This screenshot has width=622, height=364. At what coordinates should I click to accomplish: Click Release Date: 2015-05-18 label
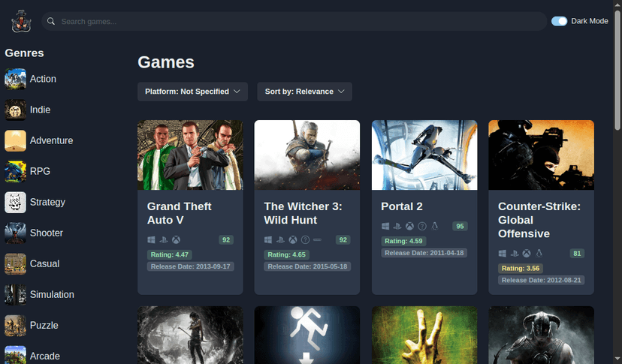(307, 266)
